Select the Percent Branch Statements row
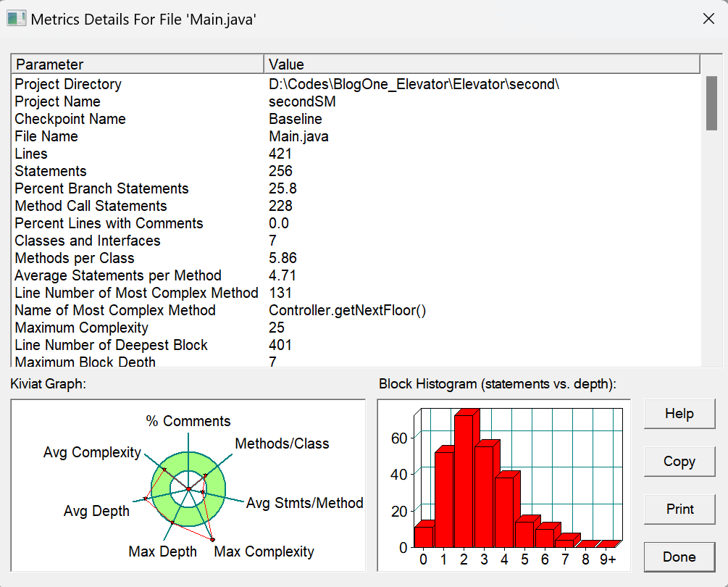 pyautogui.click(x=356, y=188)
